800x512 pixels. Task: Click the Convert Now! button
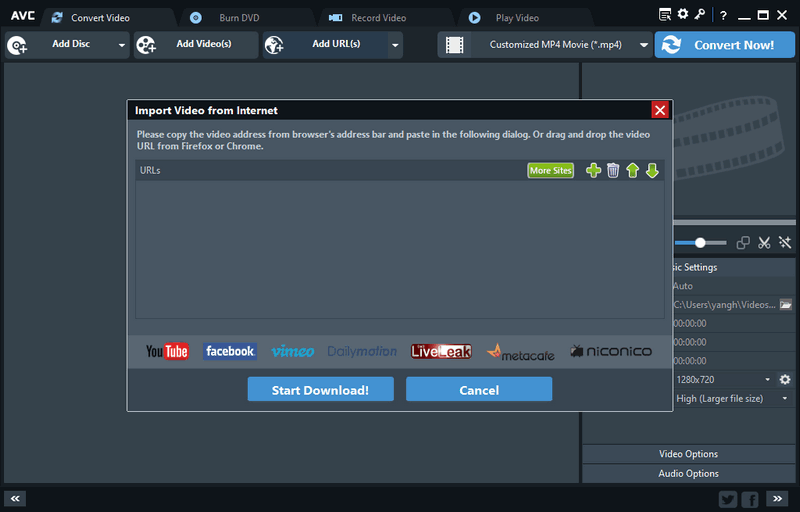pos(724,45)
